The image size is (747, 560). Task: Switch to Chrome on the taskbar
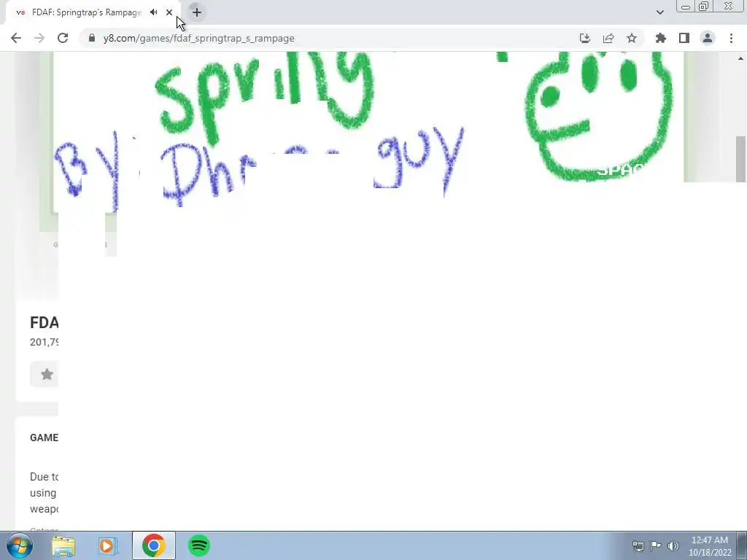click(x=153, y=545)
